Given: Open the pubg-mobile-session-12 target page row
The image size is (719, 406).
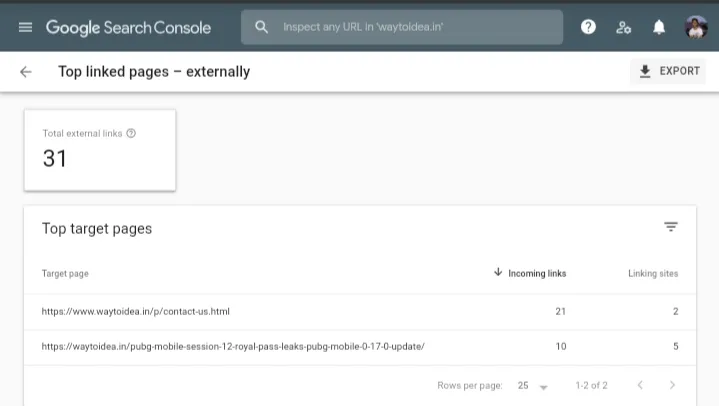Looking at the screenshot, I should click(x=233, y=347).
